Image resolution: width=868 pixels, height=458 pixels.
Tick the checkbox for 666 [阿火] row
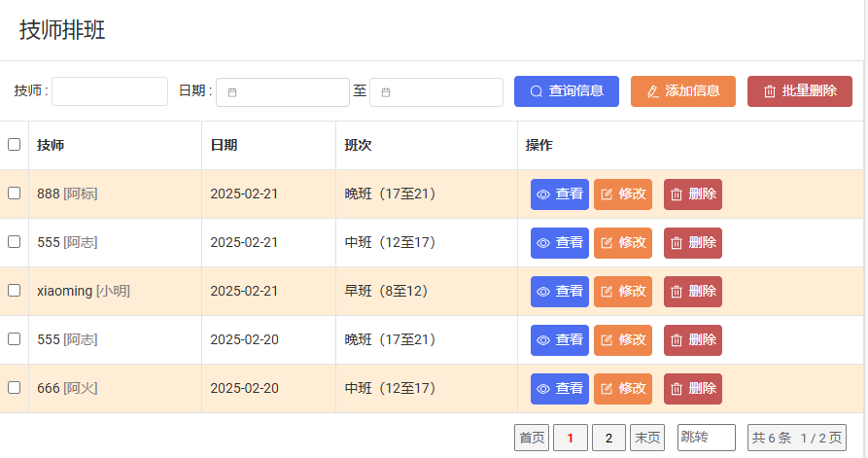click(15, 388)
